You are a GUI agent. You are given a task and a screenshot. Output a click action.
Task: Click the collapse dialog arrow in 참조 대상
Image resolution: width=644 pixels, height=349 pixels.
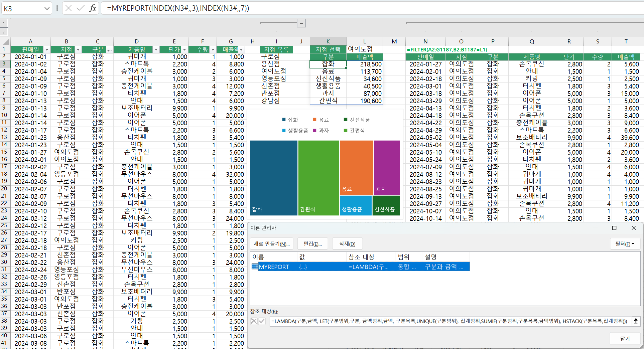(x=636, y=321)
